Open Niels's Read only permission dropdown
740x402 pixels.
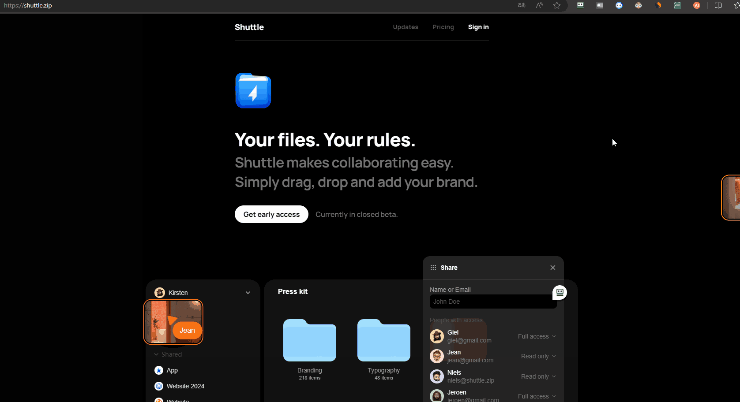pyautogui.click(x=538, y=377)
